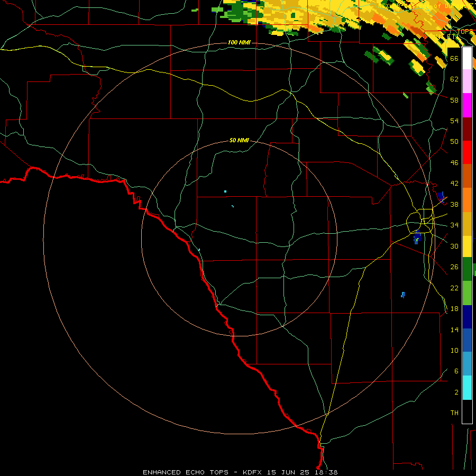Click the isolated light-blue echo southeast of the rings
The image size is (476, 476).
coord(403,295)
